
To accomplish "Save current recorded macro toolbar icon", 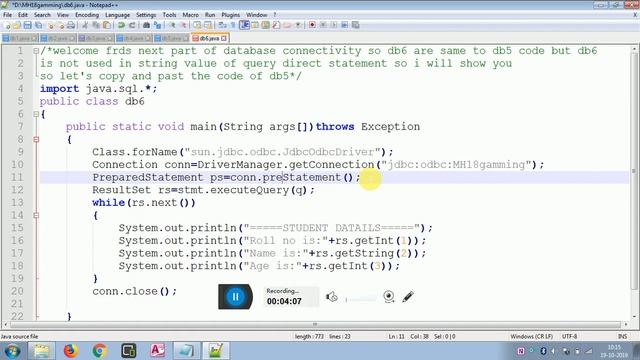I will [x=356, y=25].
